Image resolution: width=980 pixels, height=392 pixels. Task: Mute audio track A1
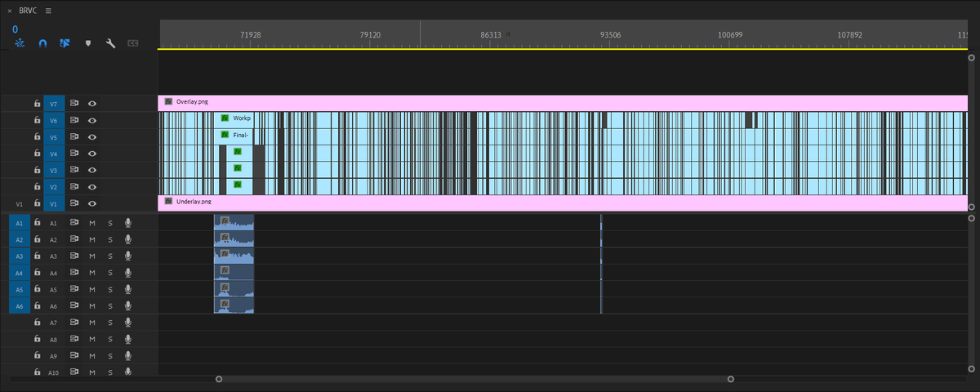coord(92,222)
